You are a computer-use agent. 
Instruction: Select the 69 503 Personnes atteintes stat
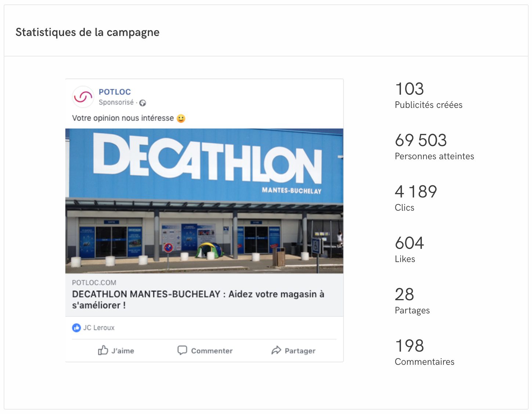(434, 146)
